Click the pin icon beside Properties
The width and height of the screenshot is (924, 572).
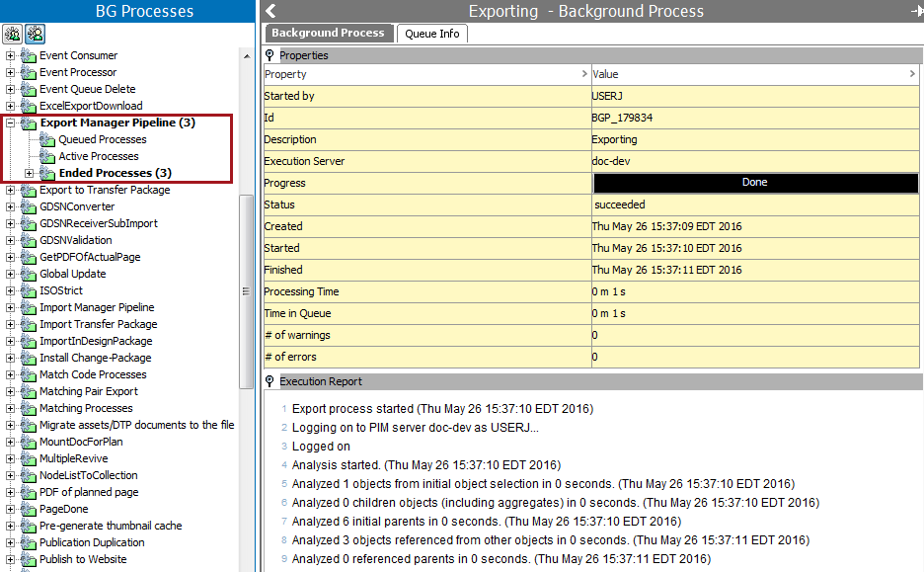[x=269, y=55]
